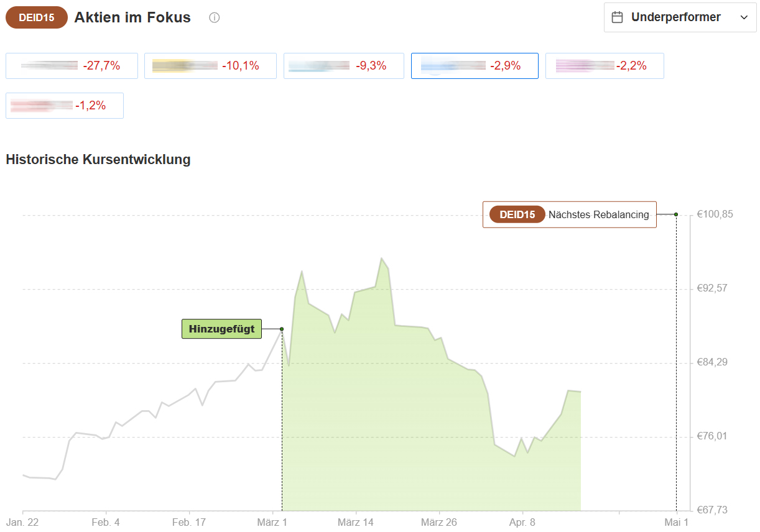Click the März 1 date axis label
Screen dimensions: 760x532
[272, 523]
